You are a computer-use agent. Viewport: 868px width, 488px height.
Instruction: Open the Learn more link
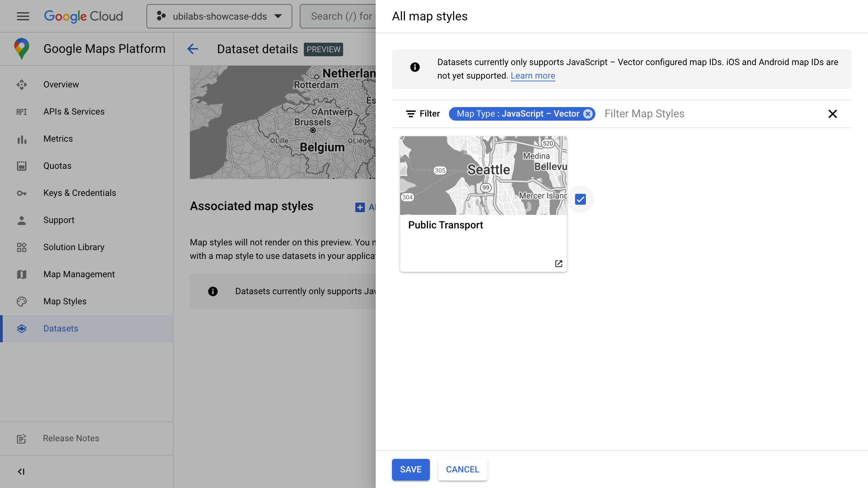[533, 76]
